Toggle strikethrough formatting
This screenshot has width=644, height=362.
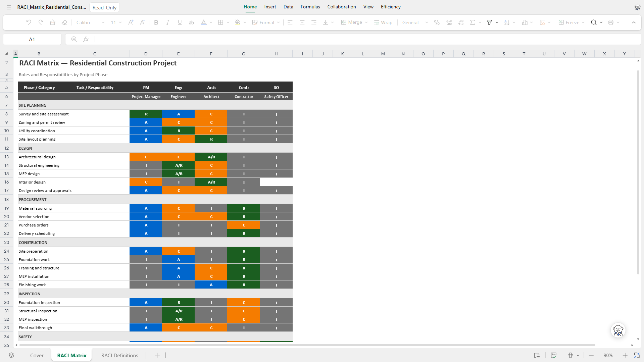pos(191,22)
